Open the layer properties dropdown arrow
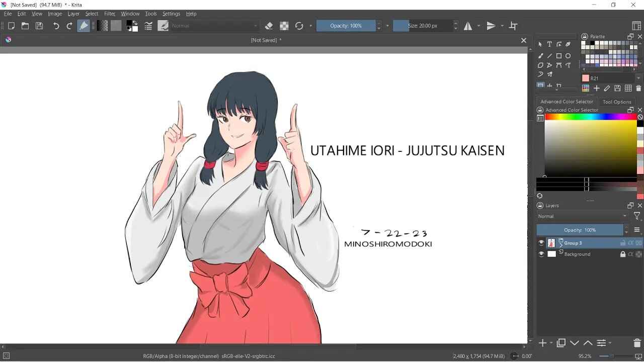 610,343
